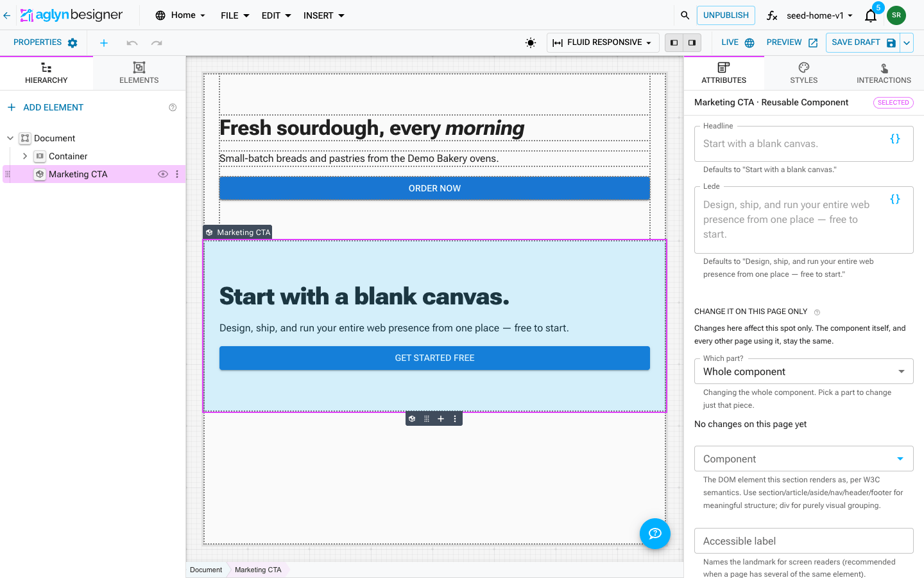Open the more options on canvas selection toolbar
924x578 pixels.
455,419
